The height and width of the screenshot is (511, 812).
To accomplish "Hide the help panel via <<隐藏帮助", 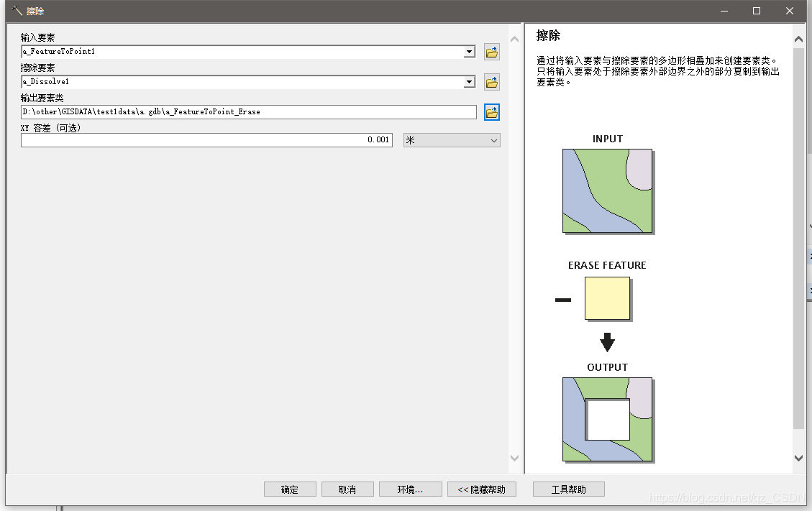I will click(x=480, y=489).
